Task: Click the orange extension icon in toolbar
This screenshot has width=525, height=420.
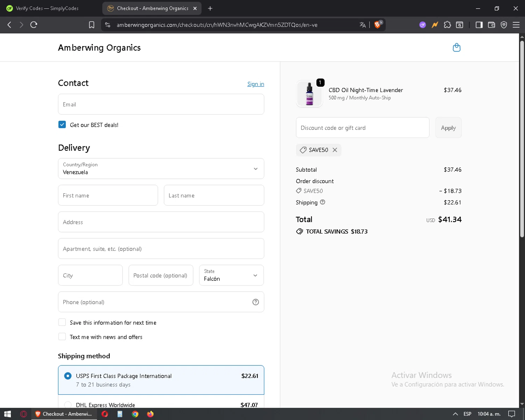Action: 435,25
